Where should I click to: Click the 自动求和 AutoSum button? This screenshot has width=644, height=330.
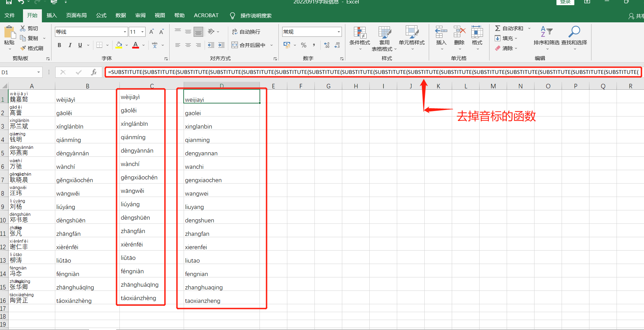coord(509,28)
